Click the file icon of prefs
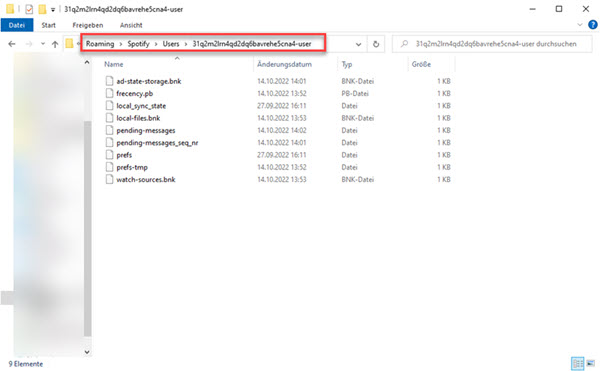Viewport: 600px width, 371px height. click(109, 154)
